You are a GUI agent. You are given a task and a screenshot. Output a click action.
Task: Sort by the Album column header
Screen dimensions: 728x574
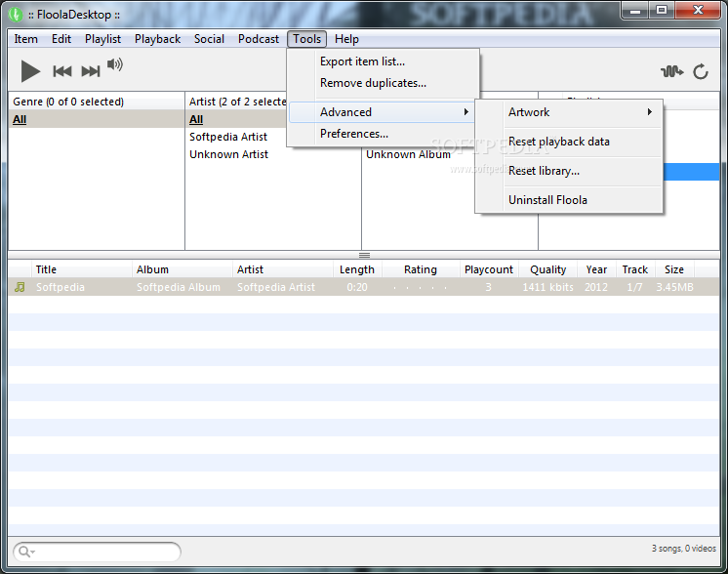point(182,269)
